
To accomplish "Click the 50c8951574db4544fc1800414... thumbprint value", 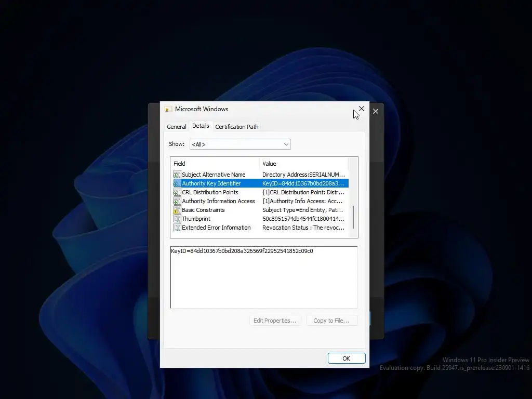I will (303, 219).
